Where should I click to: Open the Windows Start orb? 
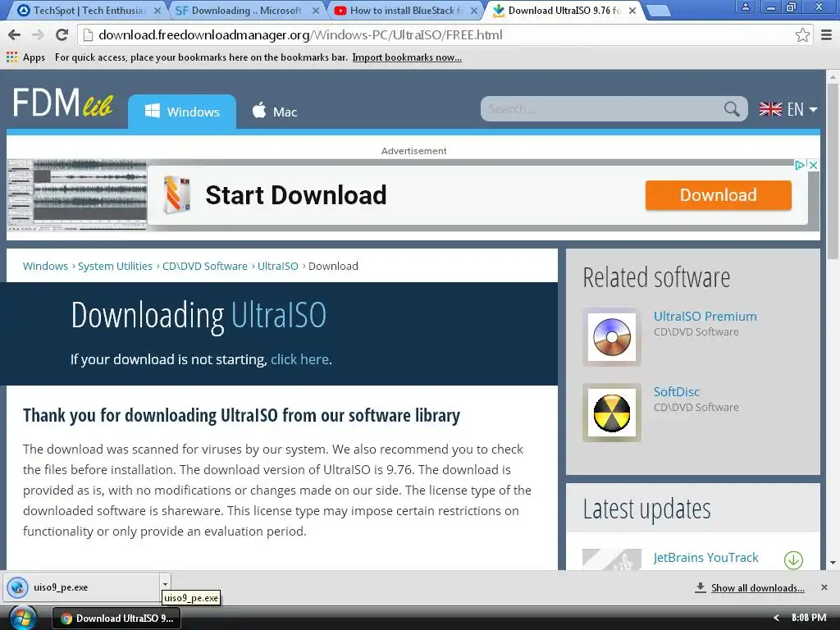coord(22,618)
